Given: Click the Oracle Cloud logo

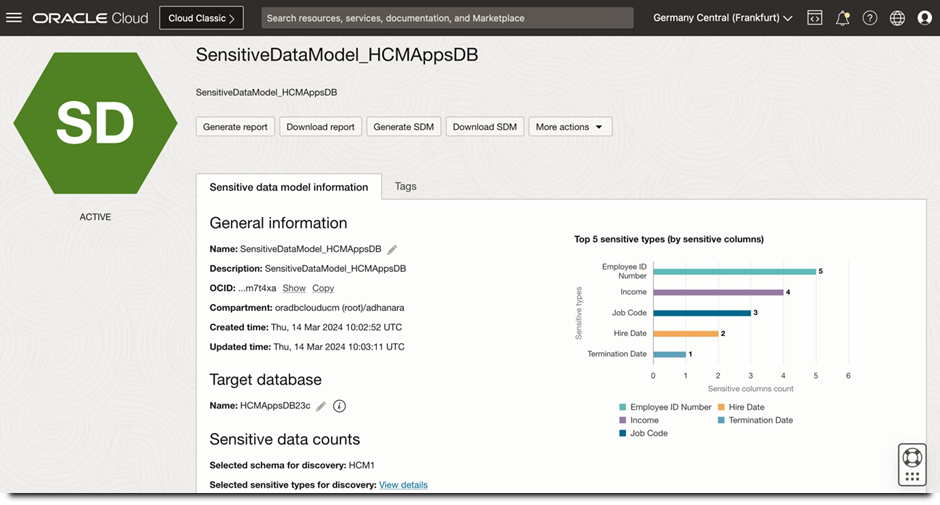Looking at the screenshot, I should (x=91, y=18).
